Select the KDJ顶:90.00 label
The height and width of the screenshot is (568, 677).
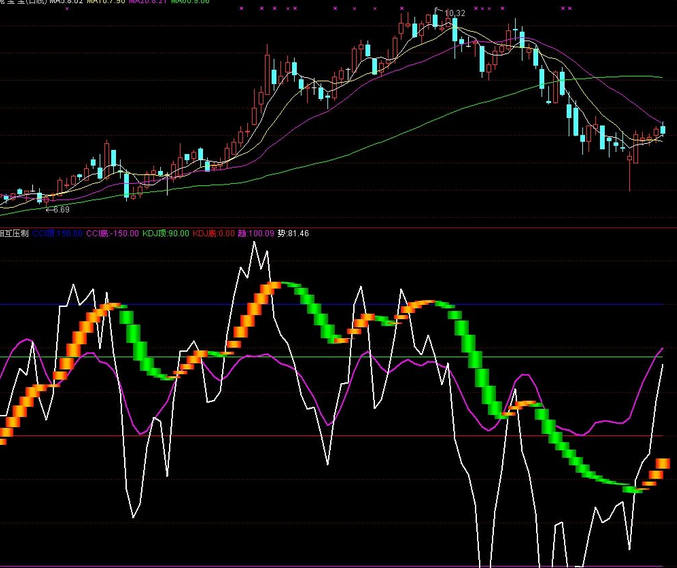166,234
